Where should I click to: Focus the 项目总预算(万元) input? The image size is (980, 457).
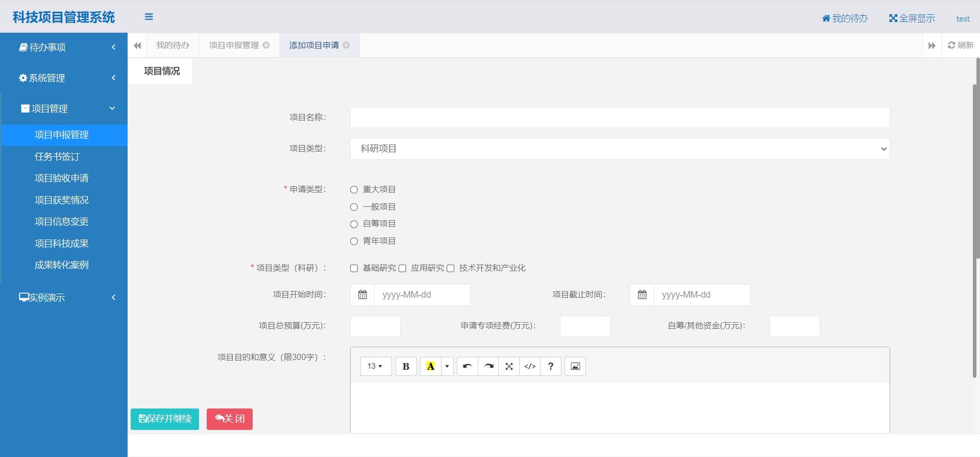coord(375,326)
